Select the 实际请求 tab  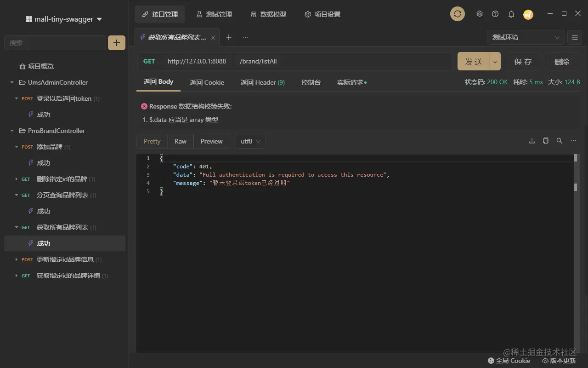pos(351,82)
